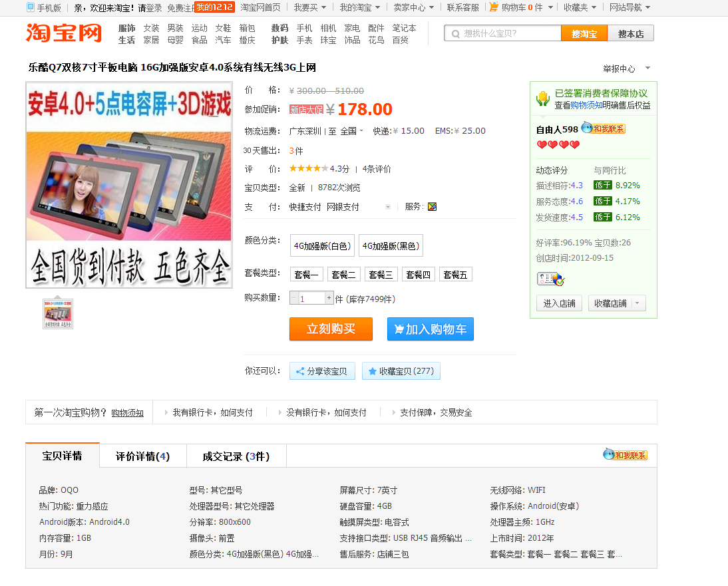The height and width of the screenshot is (586, 728).
Task: Click the purchase quantity input field
Action: (x=311, y=298)
